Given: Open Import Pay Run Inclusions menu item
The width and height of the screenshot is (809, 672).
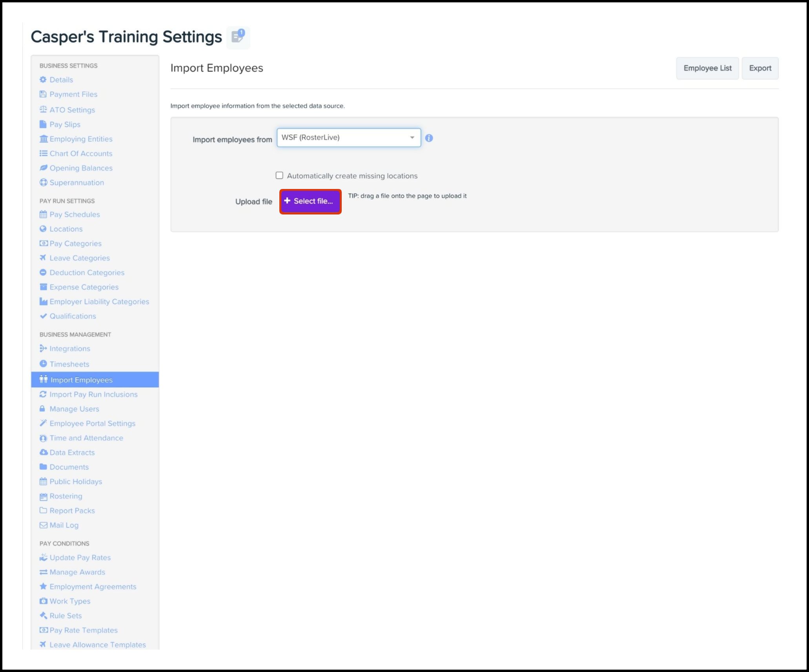Looking at the screenshot, I should point(93,394).
